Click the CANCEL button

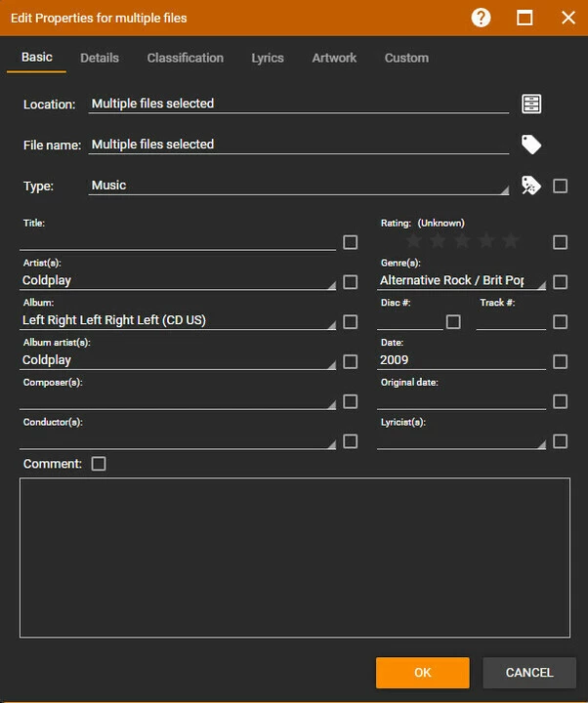click(529, 672)
